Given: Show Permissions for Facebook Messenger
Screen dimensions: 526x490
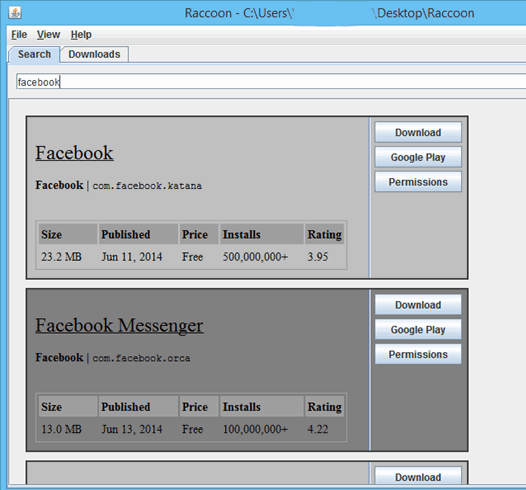Looking at the screenshot, I should click(x=418, y=355).
